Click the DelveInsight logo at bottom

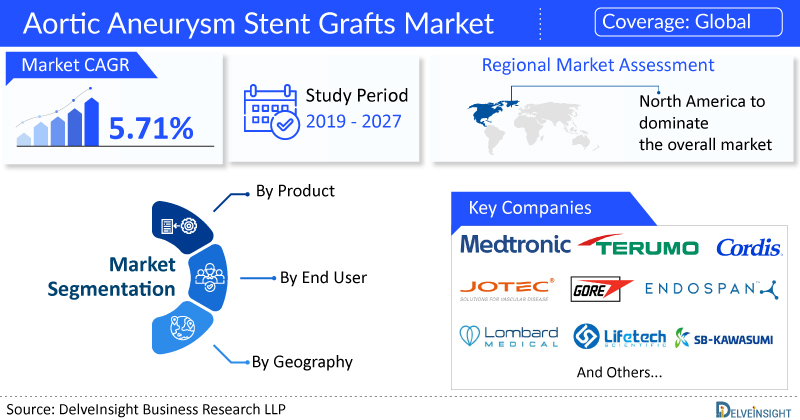coord(753,410)
